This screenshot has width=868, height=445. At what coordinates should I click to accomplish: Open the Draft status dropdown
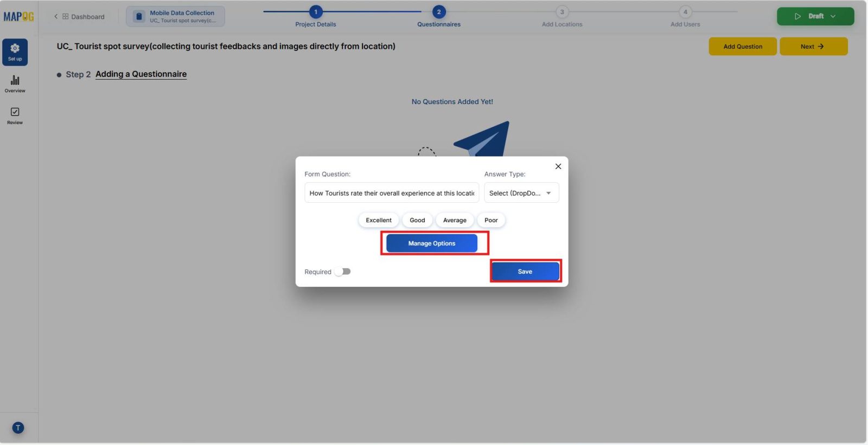click(815, 16)
